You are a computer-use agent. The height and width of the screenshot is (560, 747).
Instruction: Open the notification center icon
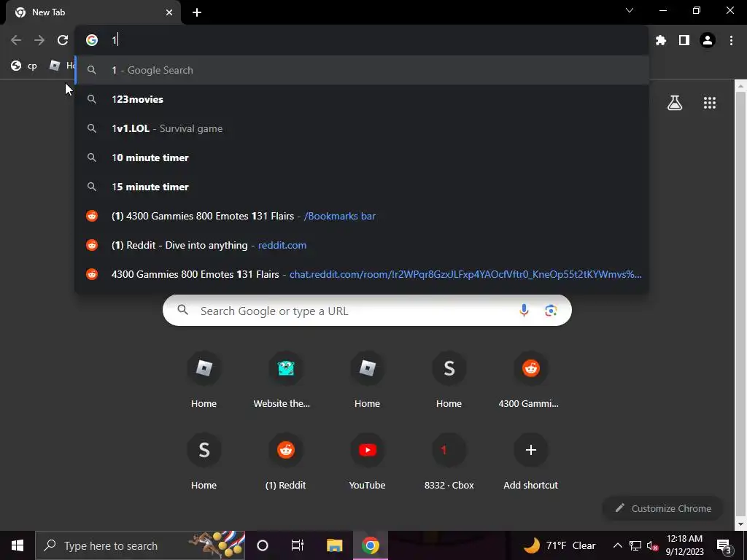point(724,545)
